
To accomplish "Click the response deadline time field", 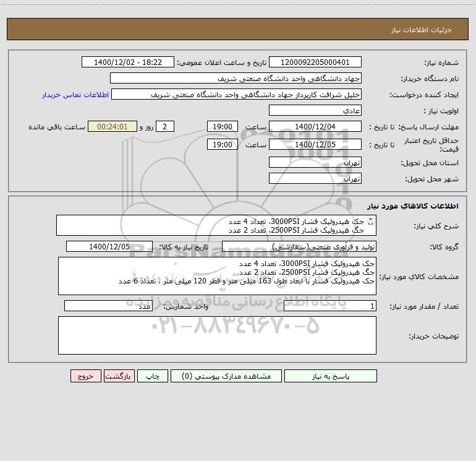I will tap(222, 126).
